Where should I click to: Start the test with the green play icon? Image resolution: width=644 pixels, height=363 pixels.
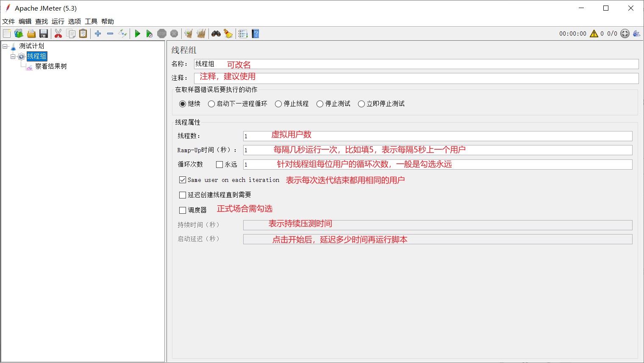click(x=137, y=34)
